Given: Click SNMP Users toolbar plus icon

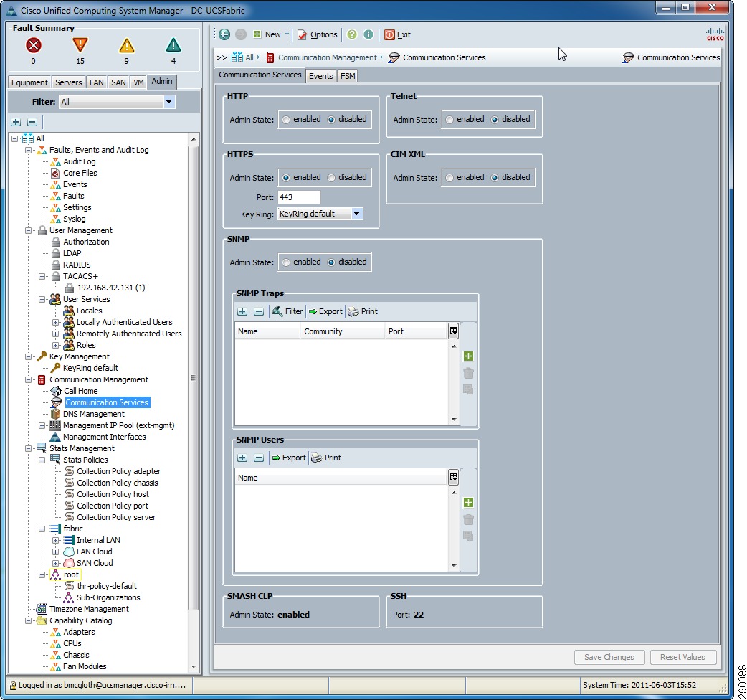Looking at the screenshot, I should [242, 458].
